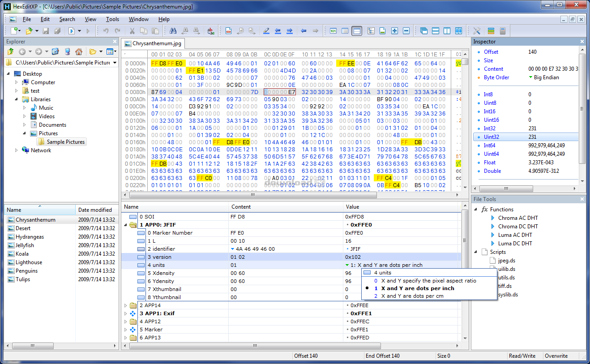Image resolution: width=590 pixels, height=364 pixels.
Task: Collapse the Functions group in File Tools
Action: point(477,209)
